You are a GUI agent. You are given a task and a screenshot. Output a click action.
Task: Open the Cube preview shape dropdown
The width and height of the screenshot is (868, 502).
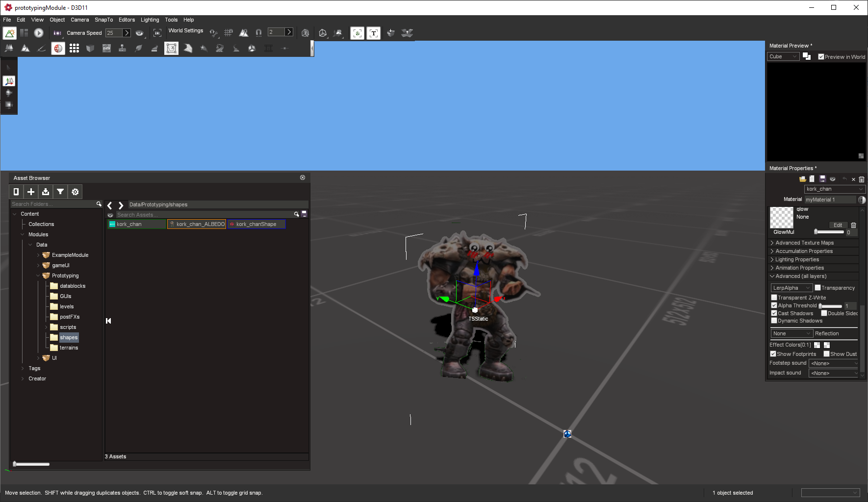point(783,56)
